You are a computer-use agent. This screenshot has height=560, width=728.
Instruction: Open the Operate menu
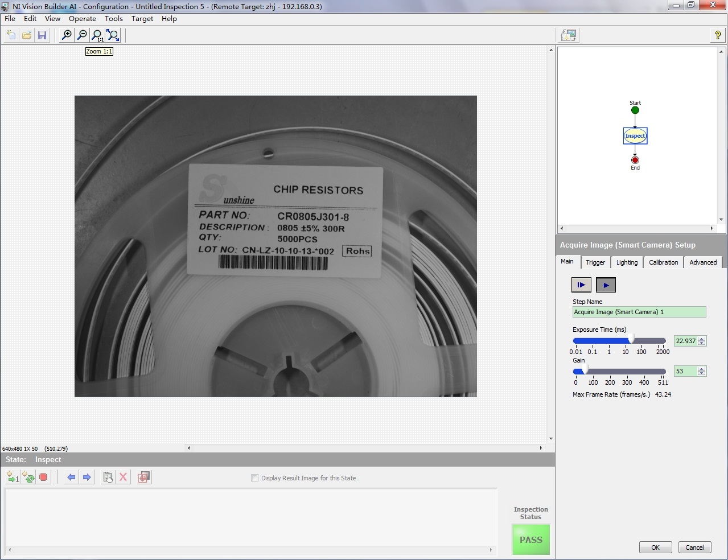(83, 19)
